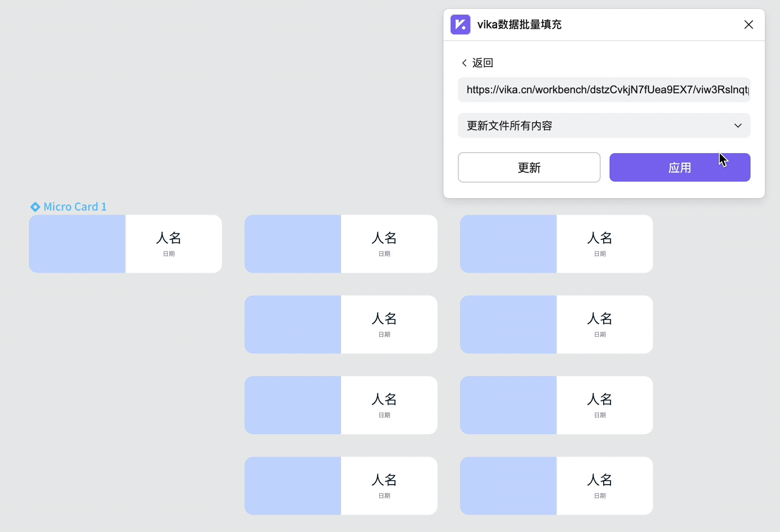Close the vika数据批量填充 plugin panel
This screenshot has height=532, width=780.
748,25
